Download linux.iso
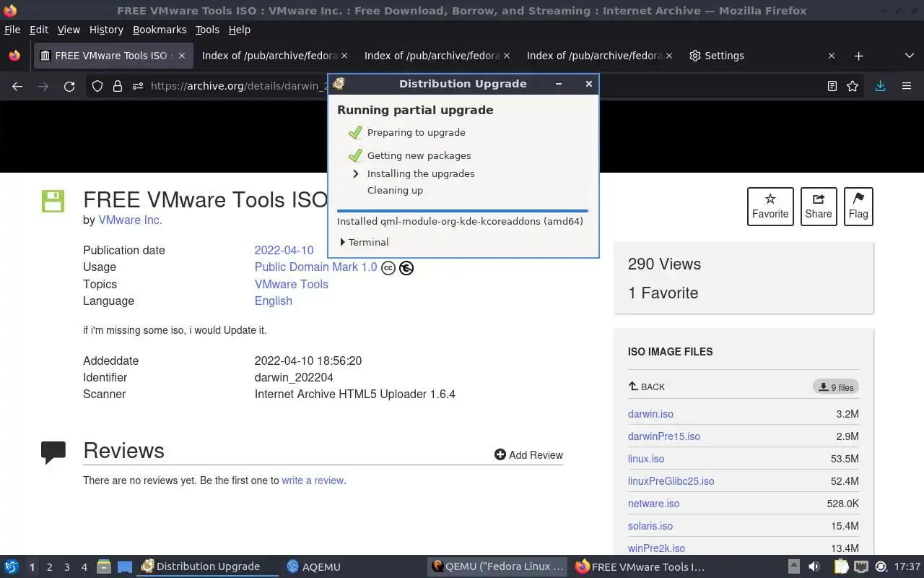 tap(646, 459)
